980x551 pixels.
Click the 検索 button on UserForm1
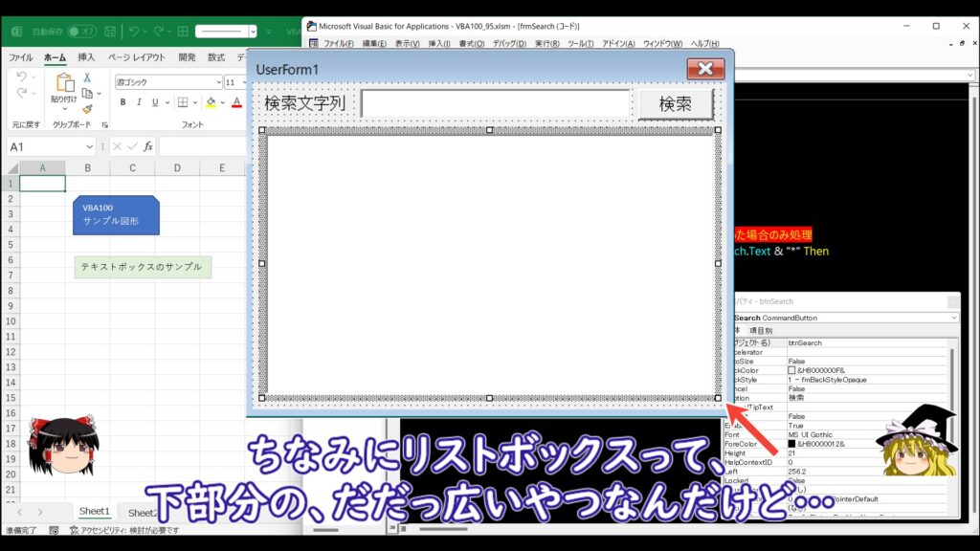tap(676, 104)
